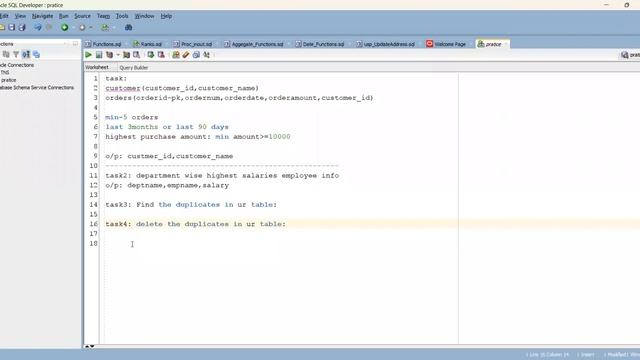640x360 pixels.
Task: Select the Worksheet sub-tab
Action: (x=97, y=67)
